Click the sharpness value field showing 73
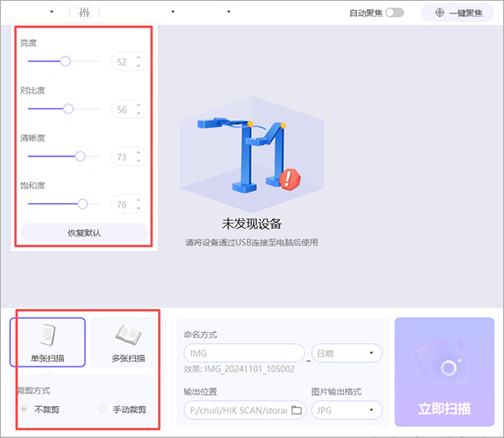This screenshot has height=438, width=504. pos(129,156)
